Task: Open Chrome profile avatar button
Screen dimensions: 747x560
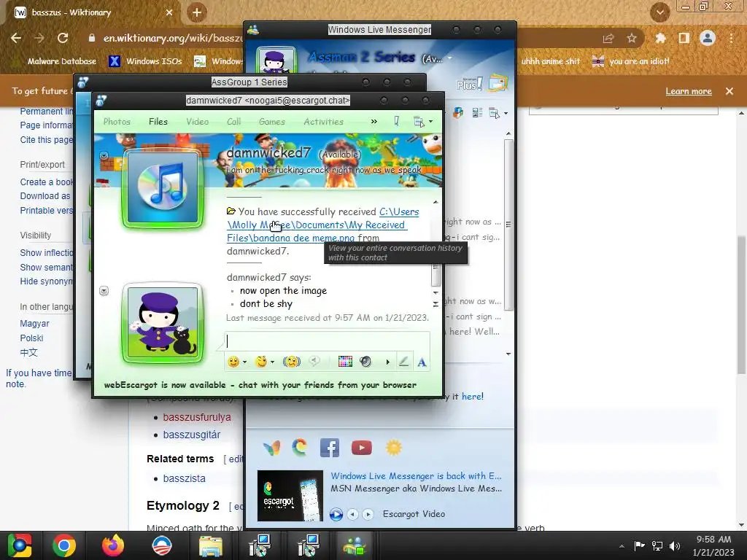Action: 708,38
